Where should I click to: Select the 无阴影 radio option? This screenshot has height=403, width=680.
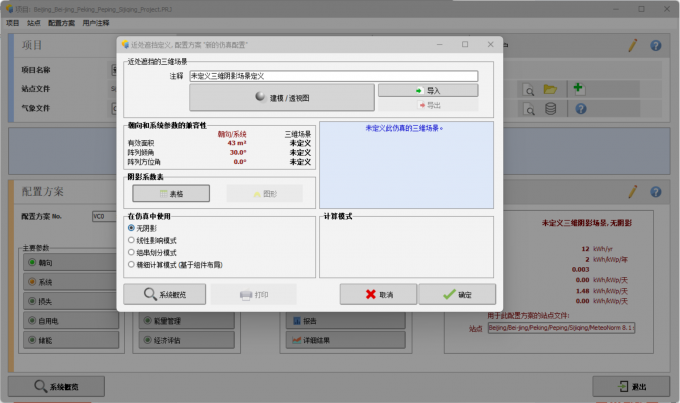point(131,228)
